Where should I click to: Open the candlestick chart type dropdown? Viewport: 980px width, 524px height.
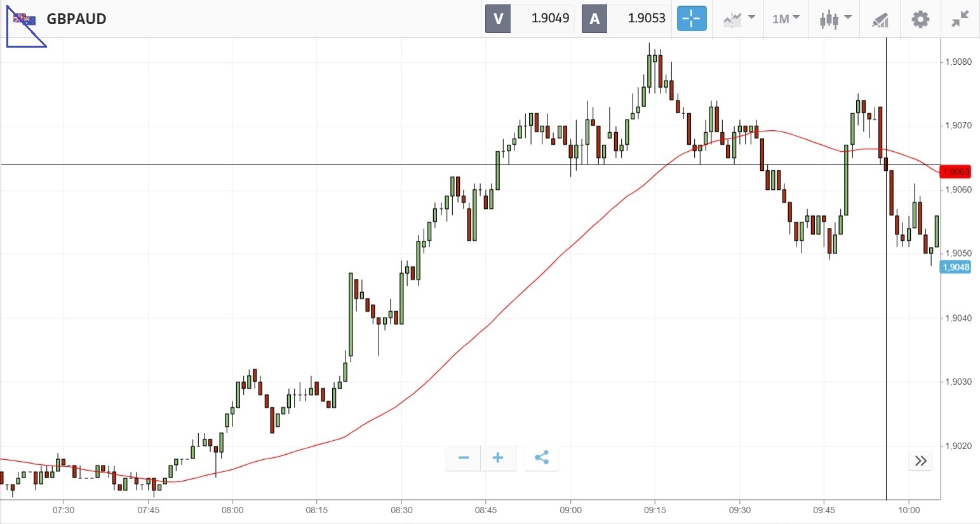coord(834,19)
